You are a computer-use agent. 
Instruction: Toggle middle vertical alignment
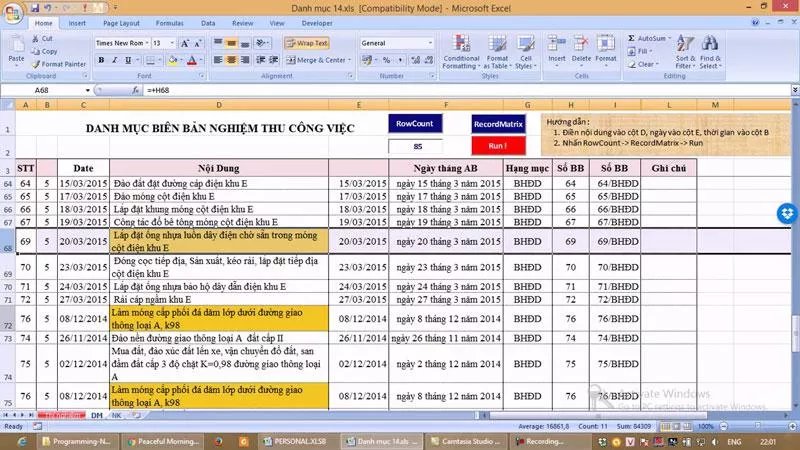(231, 43)
